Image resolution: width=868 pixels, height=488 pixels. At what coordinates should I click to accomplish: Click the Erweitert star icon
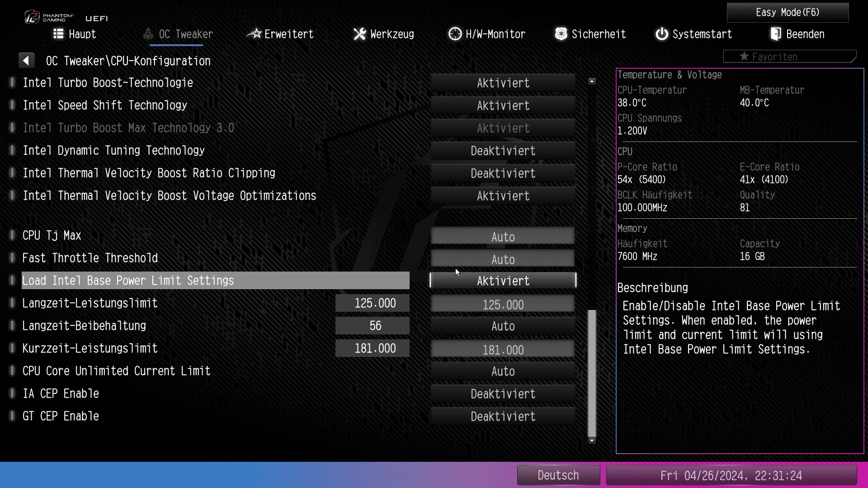(254, 34)
